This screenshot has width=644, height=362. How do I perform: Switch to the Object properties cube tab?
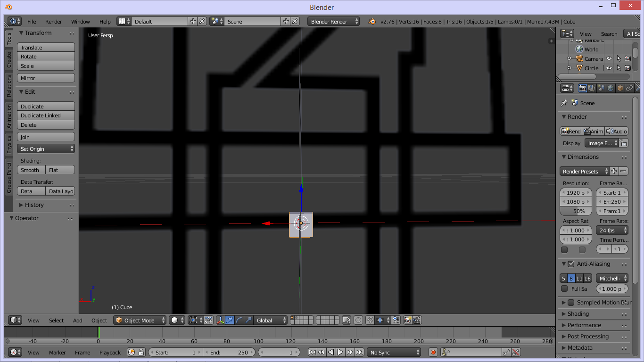click(620, 89)
